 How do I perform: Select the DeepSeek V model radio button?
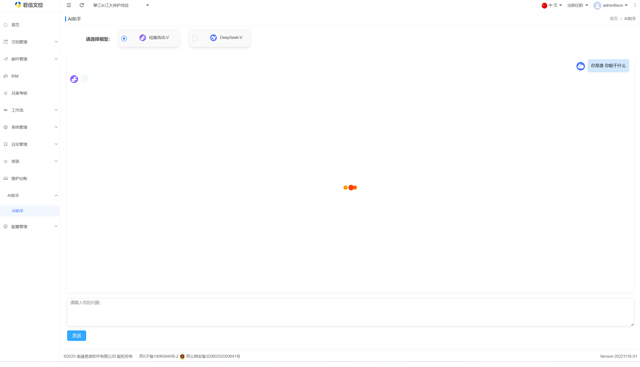coord(195,38)
